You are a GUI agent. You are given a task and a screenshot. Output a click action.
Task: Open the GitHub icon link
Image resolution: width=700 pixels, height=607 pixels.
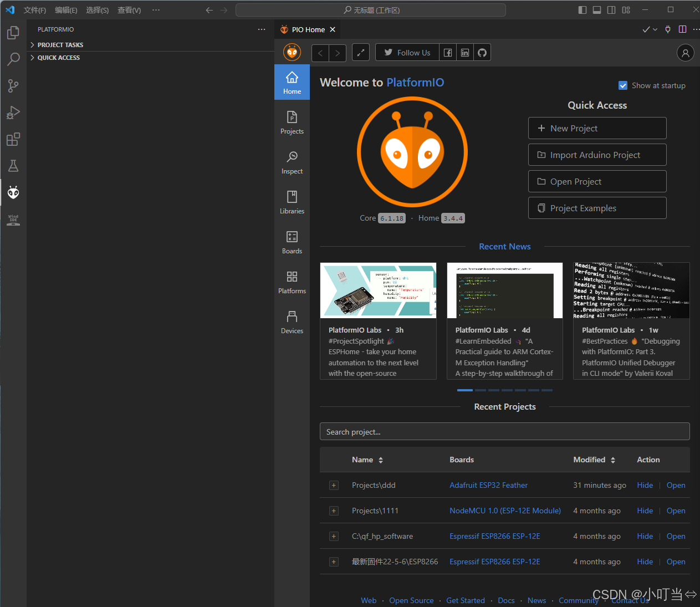coord(482,53)
